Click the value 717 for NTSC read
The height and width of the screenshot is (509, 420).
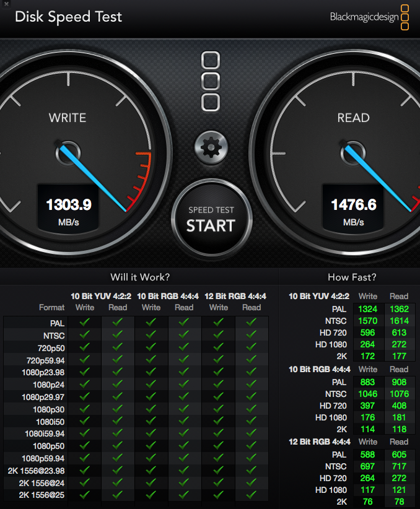[x=399, y=466]
